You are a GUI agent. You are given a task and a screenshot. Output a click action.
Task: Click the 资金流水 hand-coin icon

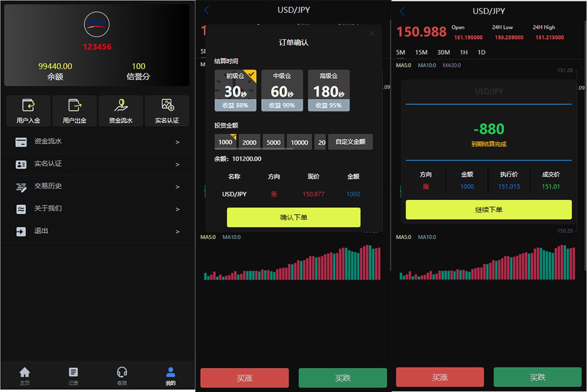point(121,105)
